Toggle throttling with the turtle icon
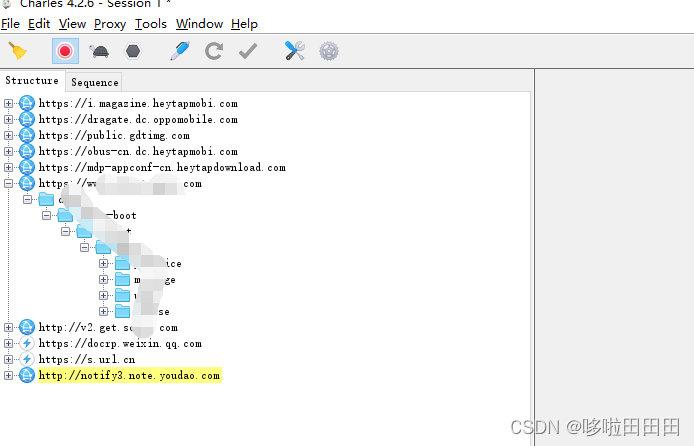694x446 pixels. [x=99, y=51]
